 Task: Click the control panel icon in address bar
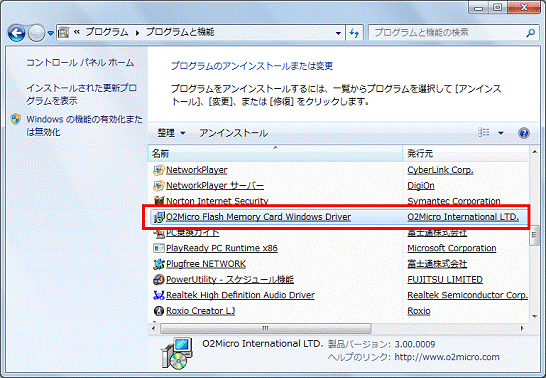click(63, 33)
